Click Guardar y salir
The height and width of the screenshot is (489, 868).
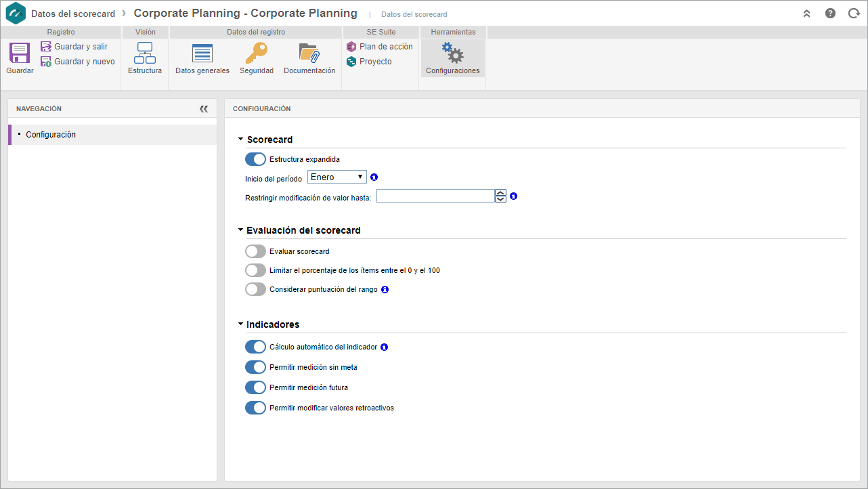[x=74, y=47]
